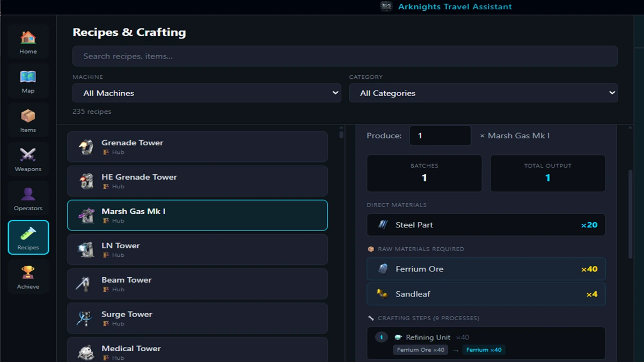This screenshot has height=362, width=644.
Task: Select the Surge Tower recipe
Action: point(197,319)
